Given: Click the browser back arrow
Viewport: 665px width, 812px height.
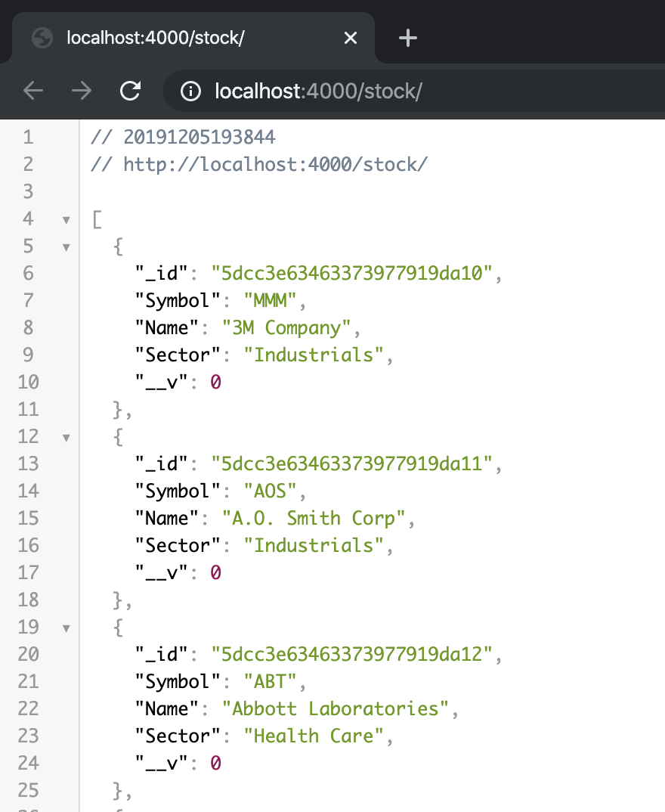Looking at the screenshot, I should (x=33, y=91).
